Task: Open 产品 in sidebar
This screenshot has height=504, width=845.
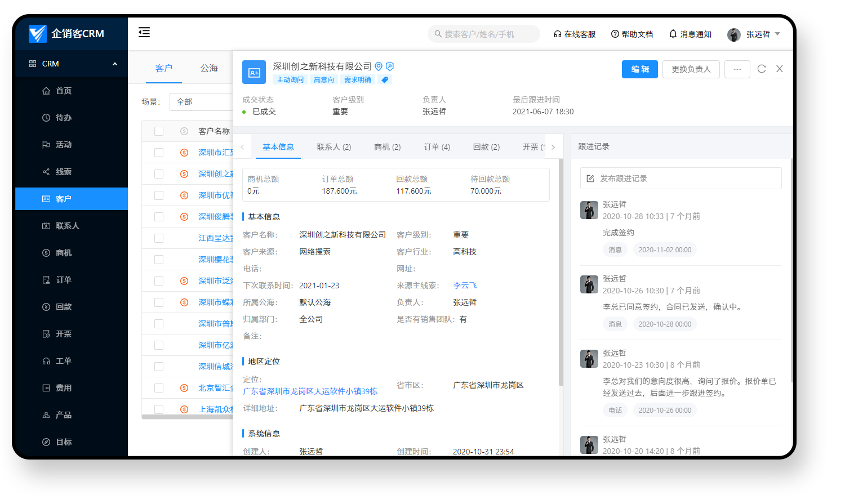Action: (72, 415)
